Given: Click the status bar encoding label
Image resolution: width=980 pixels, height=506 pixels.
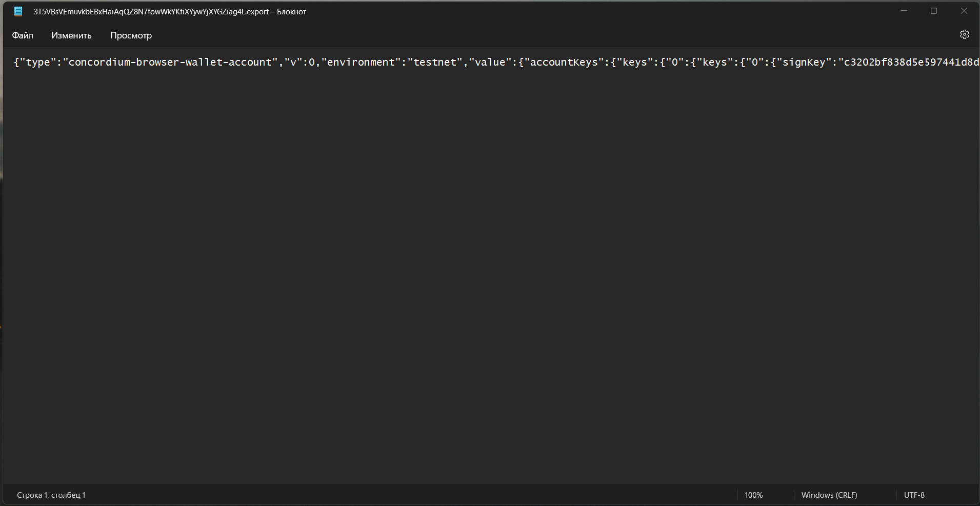Looking at the screenshot, I should click(914, 495).
